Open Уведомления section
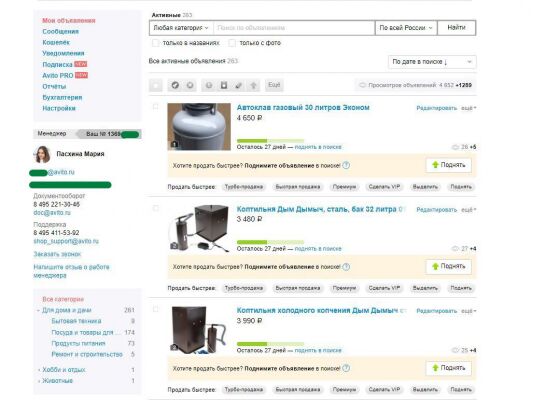 point(63,53)
